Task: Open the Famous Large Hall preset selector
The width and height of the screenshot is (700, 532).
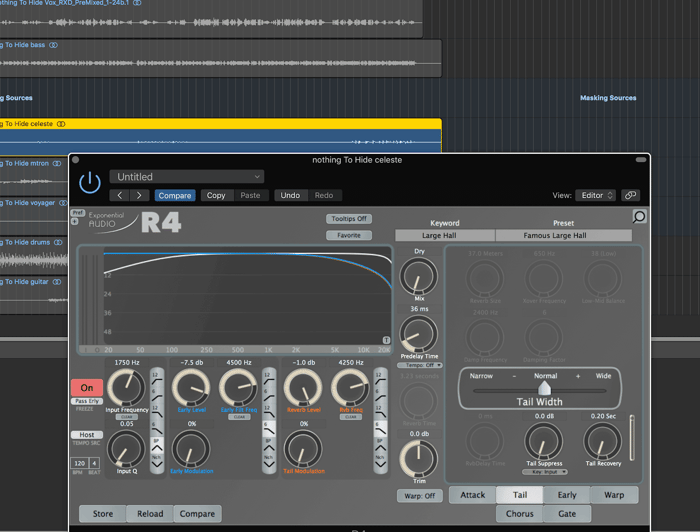Action: pos(564,235)
